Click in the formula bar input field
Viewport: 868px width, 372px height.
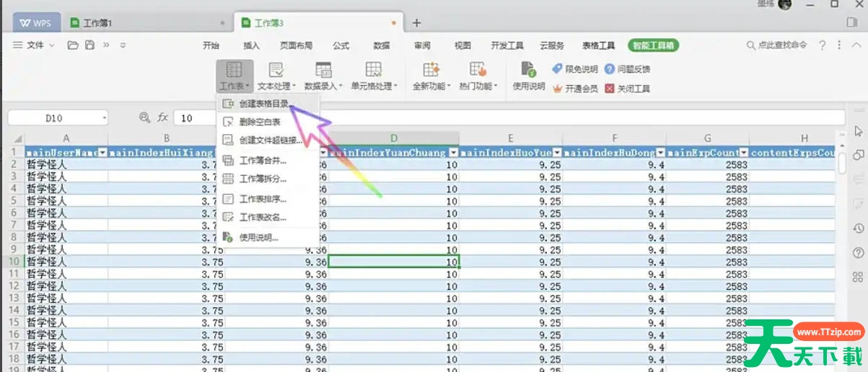click(x=505, y=118)
